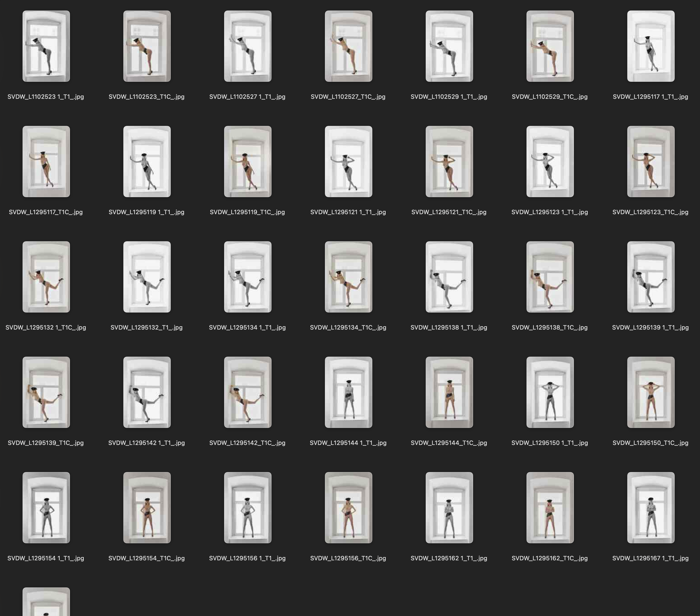700x616 pixels.
Task: Click the filename label SVDW_L1295117_T1C_.jpg
Action: pyautogui.click(x=46, y=212)
